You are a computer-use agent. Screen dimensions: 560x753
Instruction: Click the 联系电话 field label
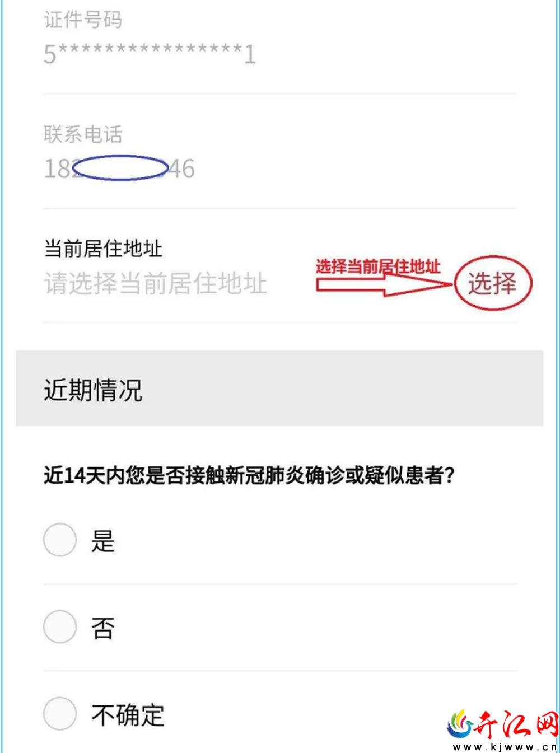pos(83,134)
